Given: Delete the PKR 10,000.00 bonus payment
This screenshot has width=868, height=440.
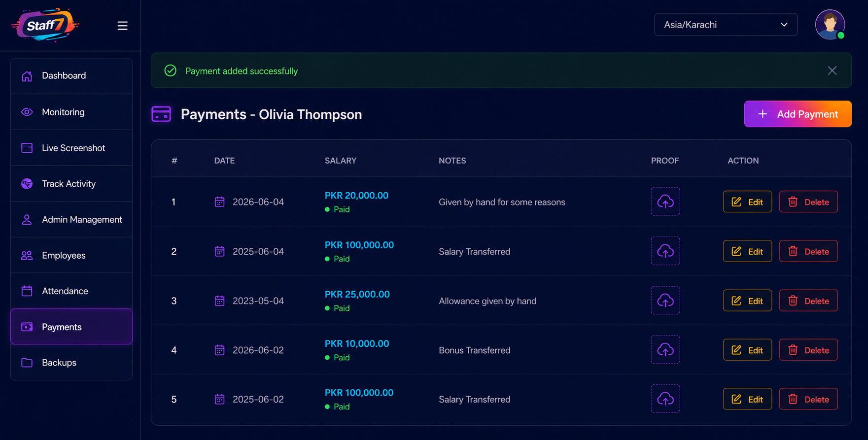Looking at the screenshot, I should click(808, 350).
